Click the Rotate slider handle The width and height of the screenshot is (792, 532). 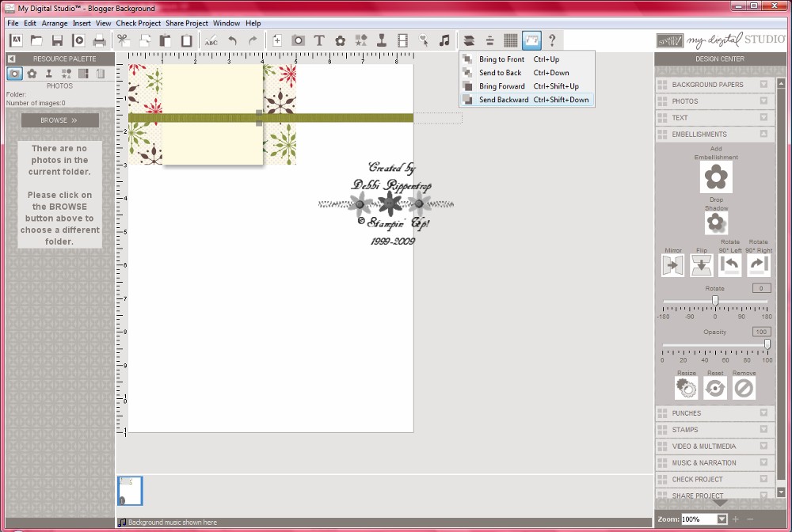coord(714,301)
